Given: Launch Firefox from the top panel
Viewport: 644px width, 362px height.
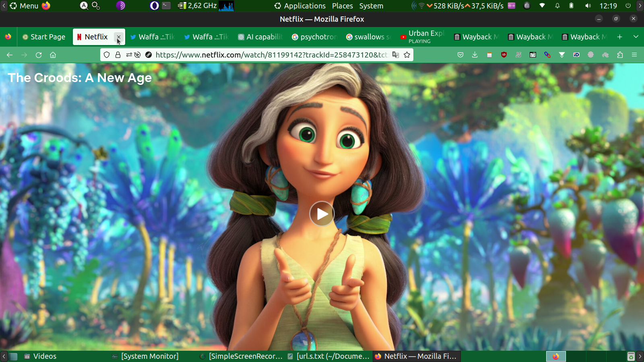Looking at the screenshot, I should pos(46,6).
